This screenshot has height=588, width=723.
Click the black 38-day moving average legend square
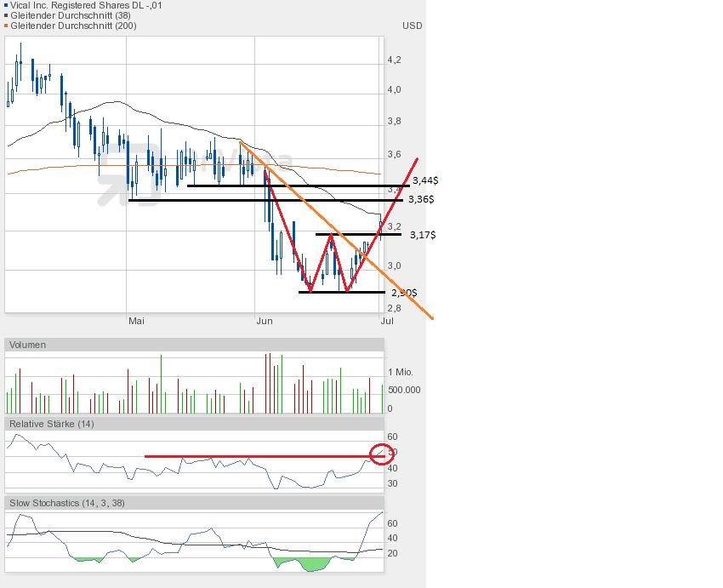tap(6, 16)
